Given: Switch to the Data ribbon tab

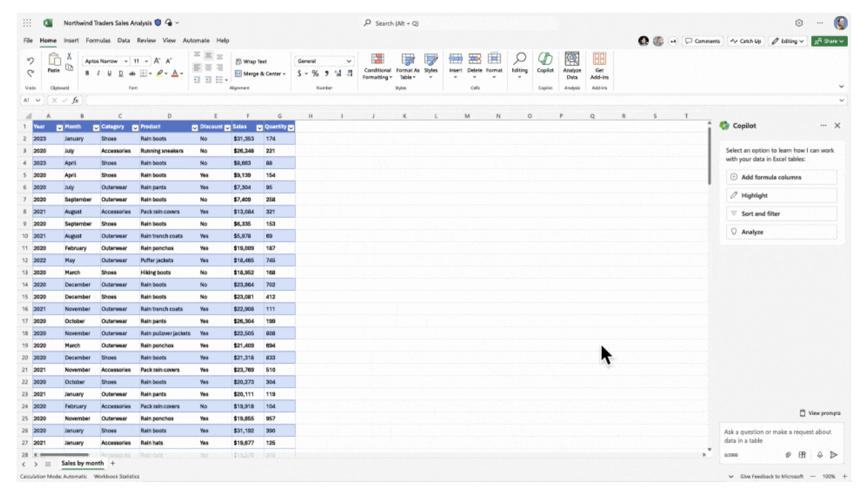Looking at the screenshot, I should (124, 41).
